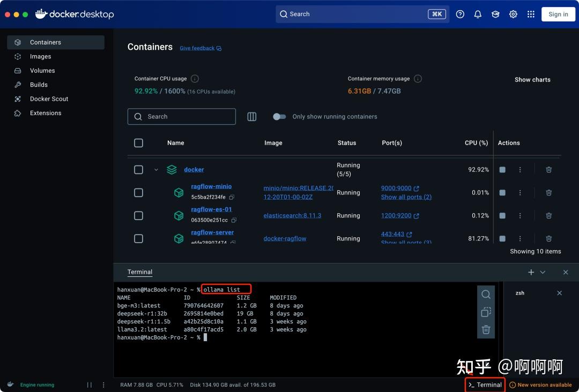
Task: Open Docker Scout in sidebar
Action: 56,99
